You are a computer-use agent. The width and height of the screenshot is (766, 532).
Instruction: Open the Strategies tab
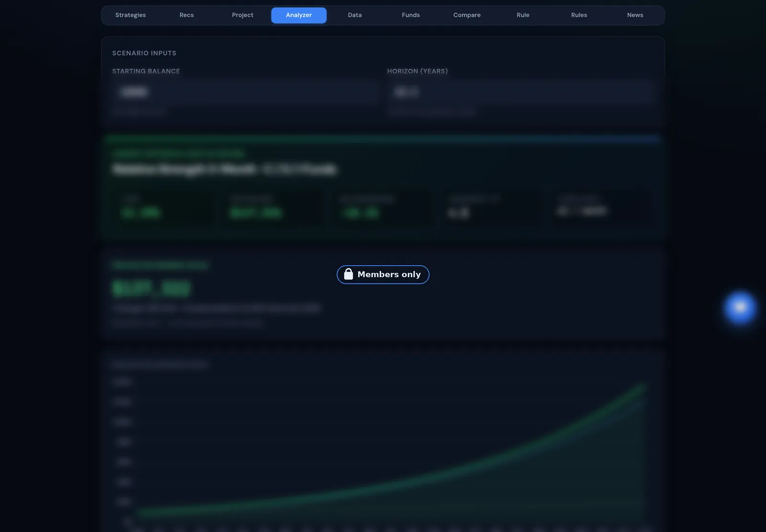click(131, 15)
